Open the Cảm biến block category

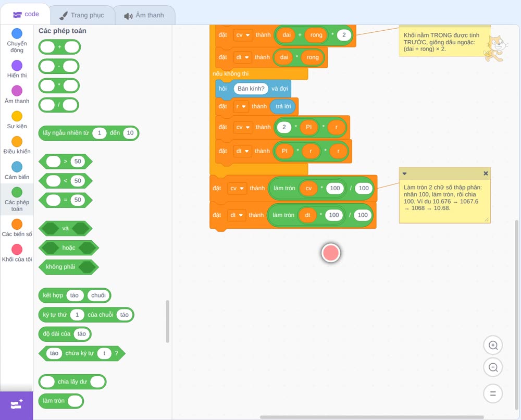tap(17, 171)
